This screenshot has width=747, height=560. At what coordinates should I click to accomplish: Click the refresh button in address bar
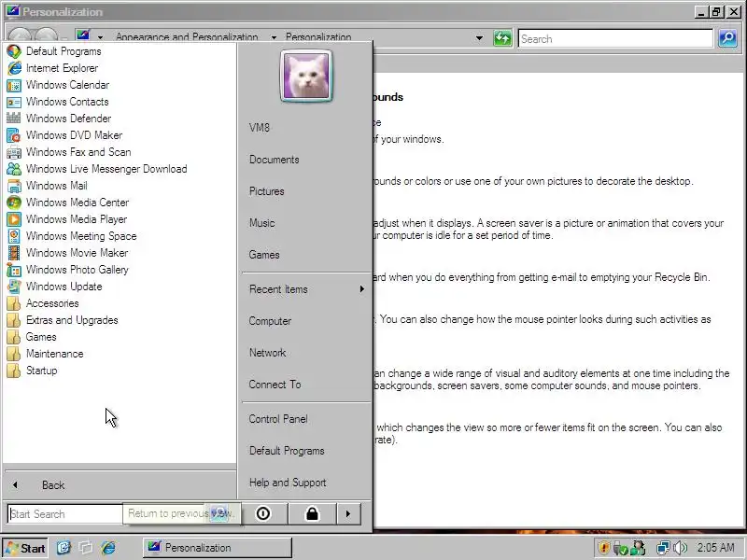click(502, 38)
